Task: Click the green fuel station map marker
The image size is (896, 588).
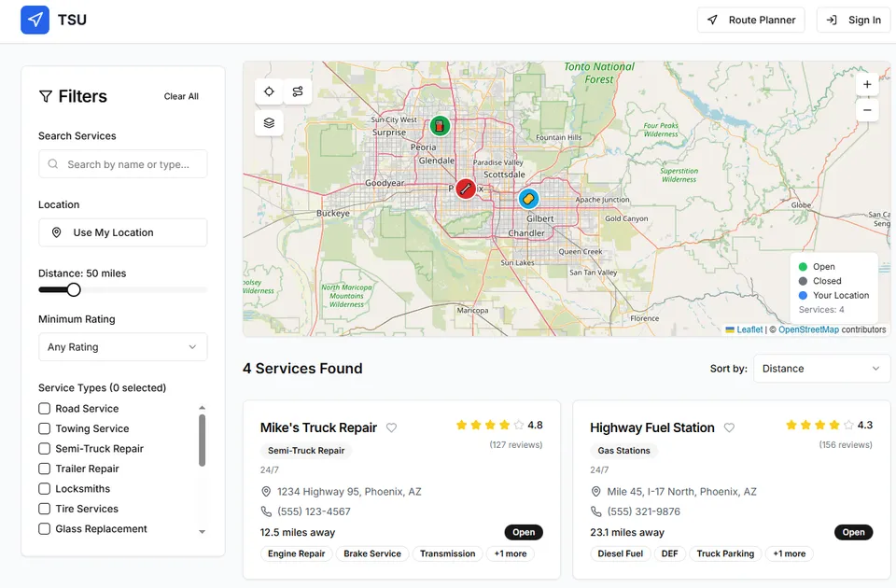Action: (440, 126)
